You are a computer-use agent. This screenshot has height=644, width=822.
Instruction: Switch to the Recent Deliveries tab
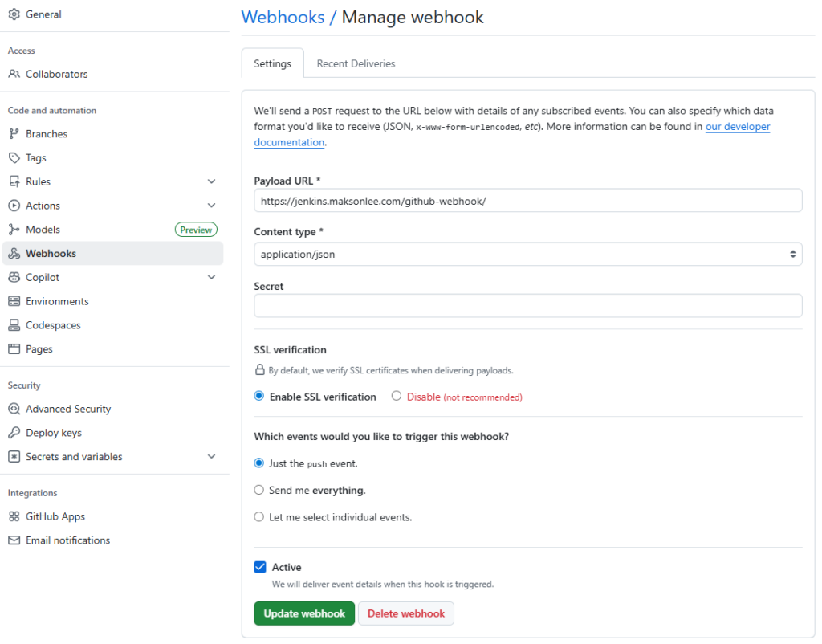click(356, 63)
